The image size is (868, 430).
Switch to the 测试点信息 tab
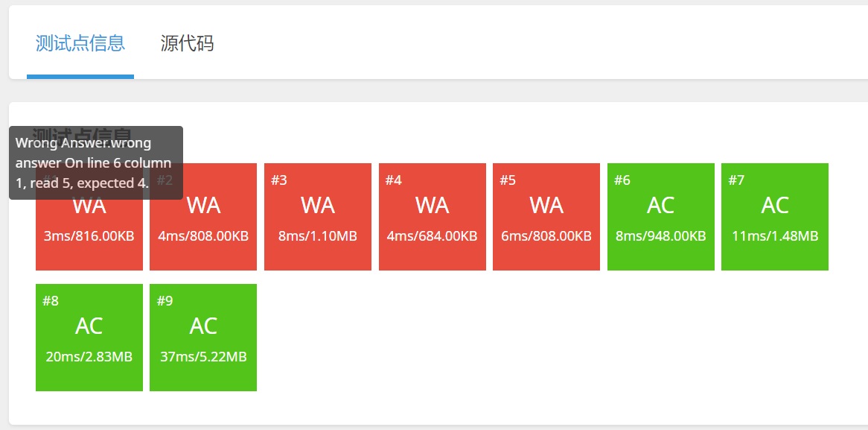[x=80, y=44]
